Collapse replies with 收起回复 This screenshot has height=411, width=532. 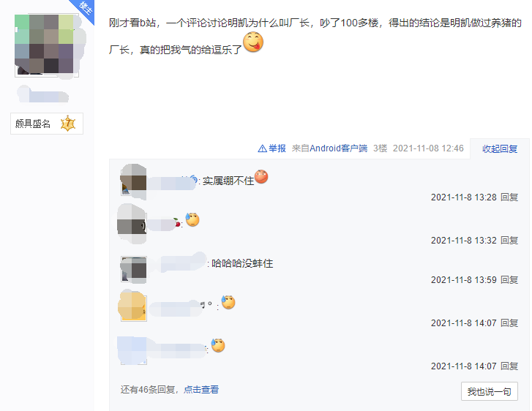point(499,149)
